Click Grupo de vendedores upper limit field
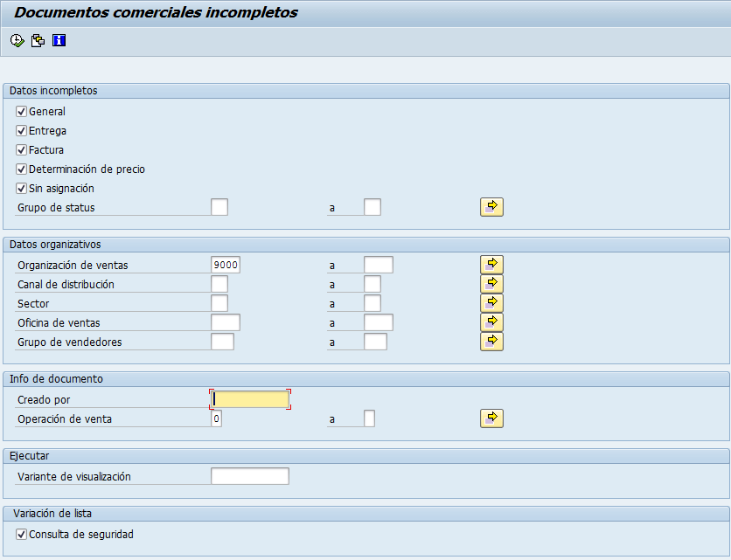The width and height of the screenshot is (731, 560). click(375, 342)
